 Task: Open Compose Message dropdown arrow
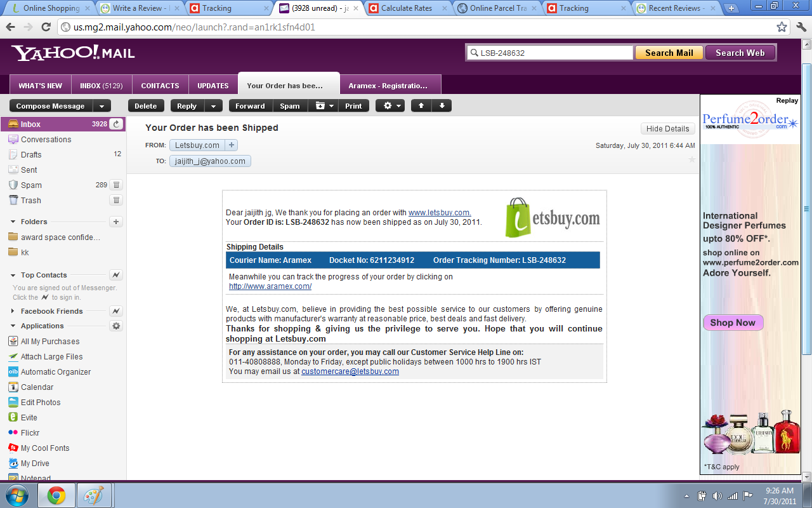[x=101, y=106]
